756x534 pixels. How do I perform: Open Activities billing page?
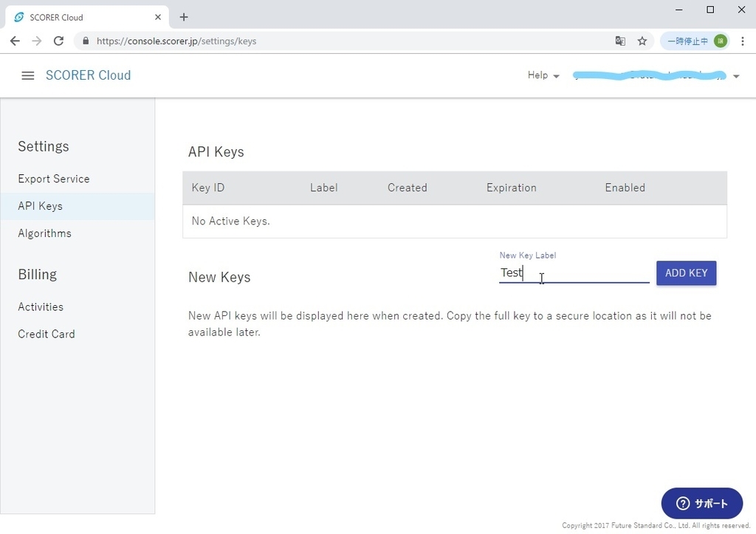click(41, 307)
